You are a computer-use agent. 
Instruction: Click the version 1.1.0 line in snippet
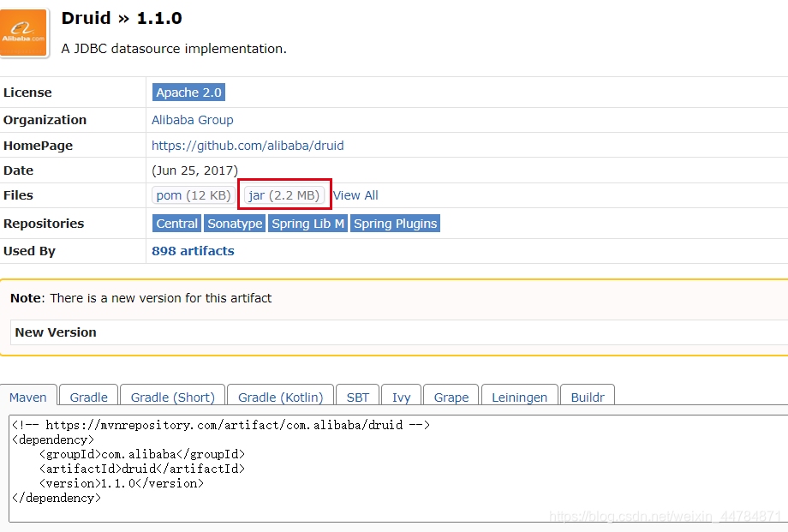[122, 483]
